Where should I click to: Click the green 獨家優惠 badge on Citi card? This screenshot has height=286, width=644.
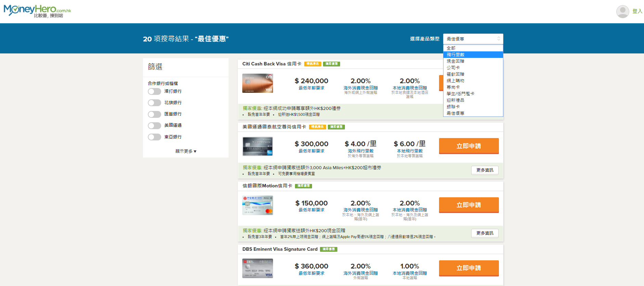(x=332, y=64)
